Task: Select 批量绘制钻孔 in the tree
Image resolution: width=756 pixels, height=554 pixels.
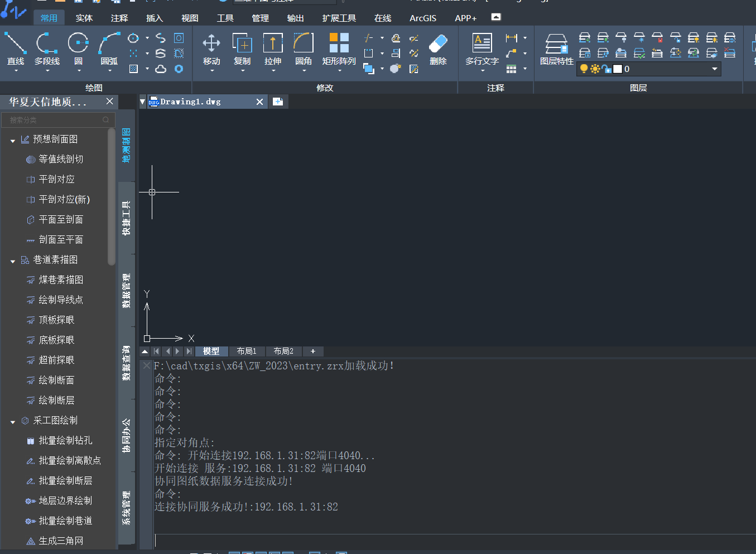Action: pos(65,440)
